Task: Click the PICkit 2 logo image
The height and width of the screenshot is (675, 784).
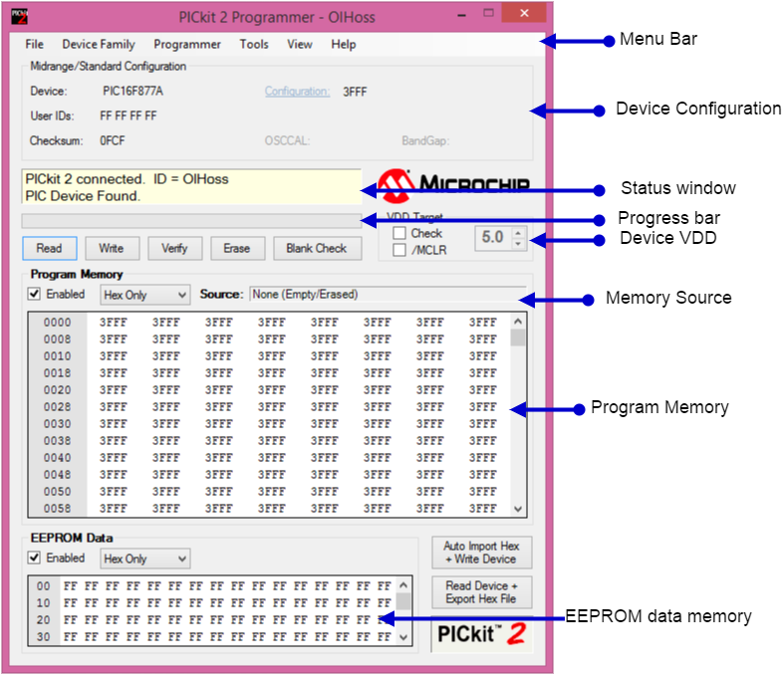Action: click(482, 634)
